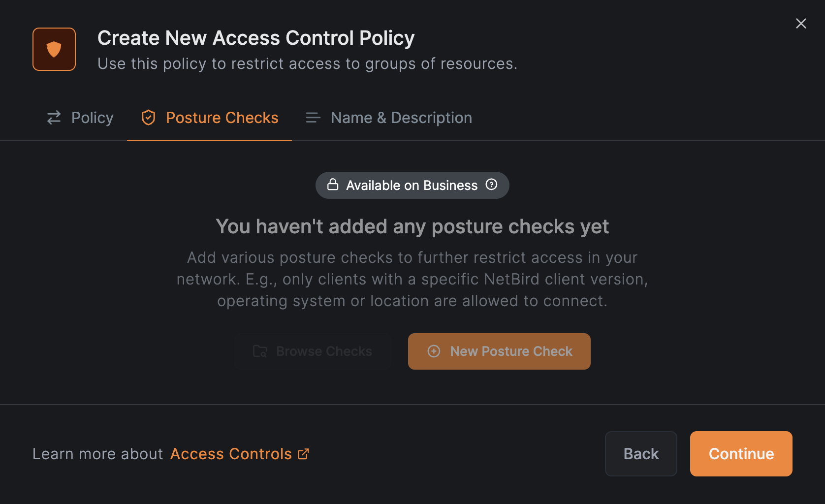
Task: Click the shield-check icon beside Posture Checks
Action: 148,118
